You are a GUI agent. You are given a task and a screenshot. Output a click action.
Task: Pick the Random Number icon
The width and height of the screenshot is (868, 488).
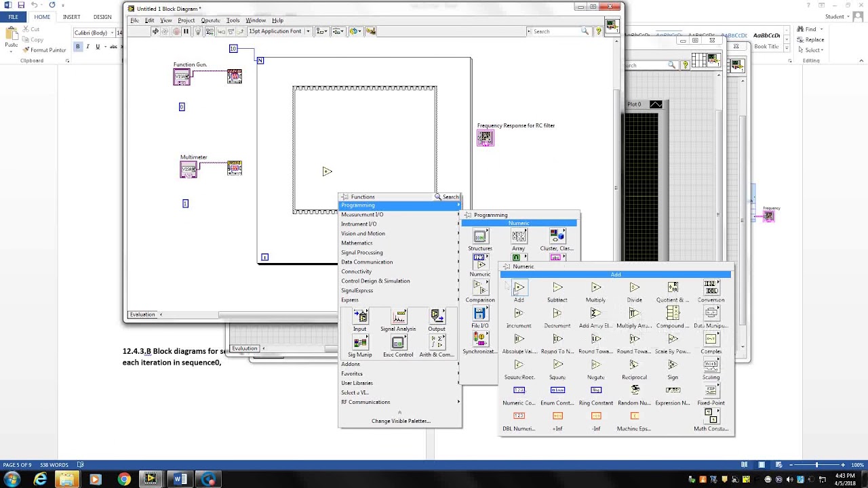pyautogui.click(x=635, y=390)
